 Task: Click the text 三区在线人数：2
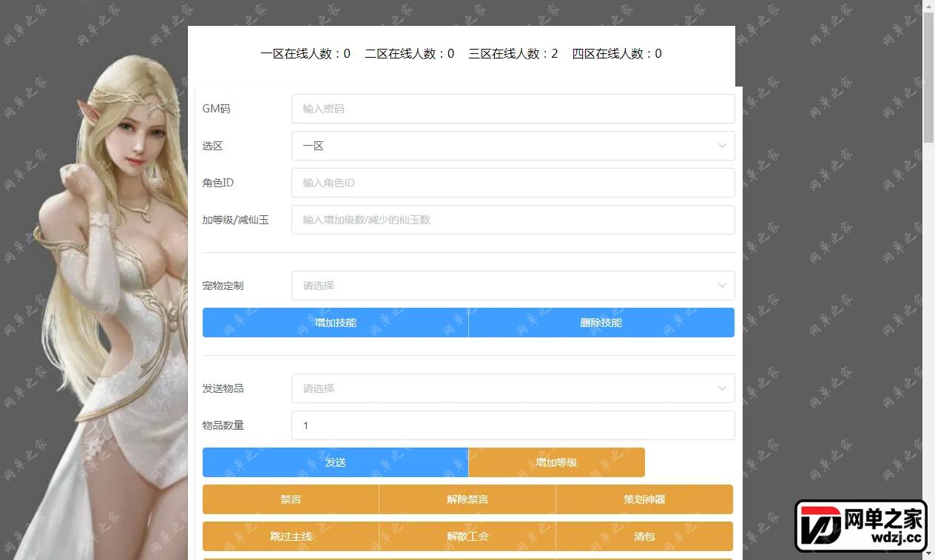[513, 54]
